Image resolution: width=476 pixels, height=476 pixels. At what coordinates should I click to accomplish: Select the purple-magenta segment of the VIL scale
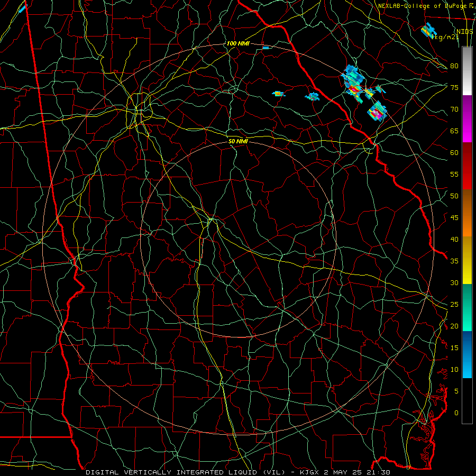pyautogui.click(x=467, y=118)
